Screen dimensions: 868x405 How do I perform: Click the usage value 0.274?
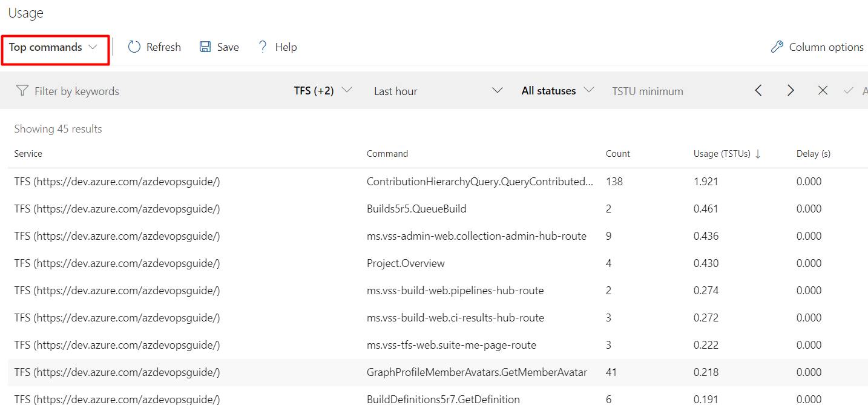[706, 291]
